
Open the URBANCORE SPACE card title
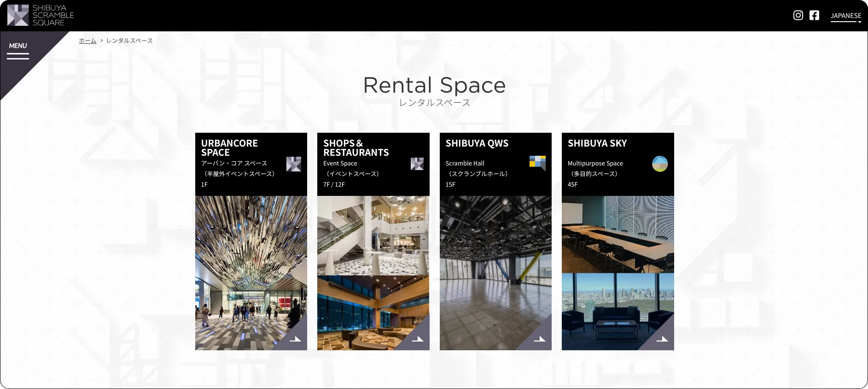[229, 147]
